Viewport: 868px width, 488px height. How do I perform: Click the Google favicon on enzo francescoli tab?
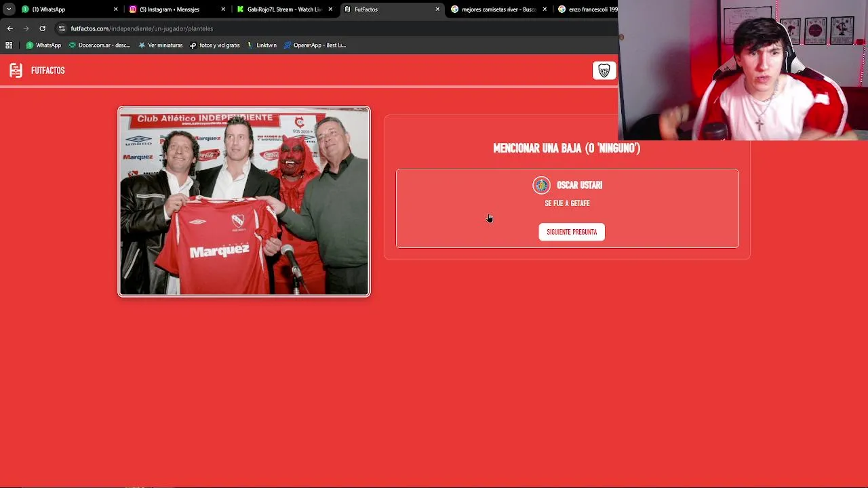click(x=561, y=9)
